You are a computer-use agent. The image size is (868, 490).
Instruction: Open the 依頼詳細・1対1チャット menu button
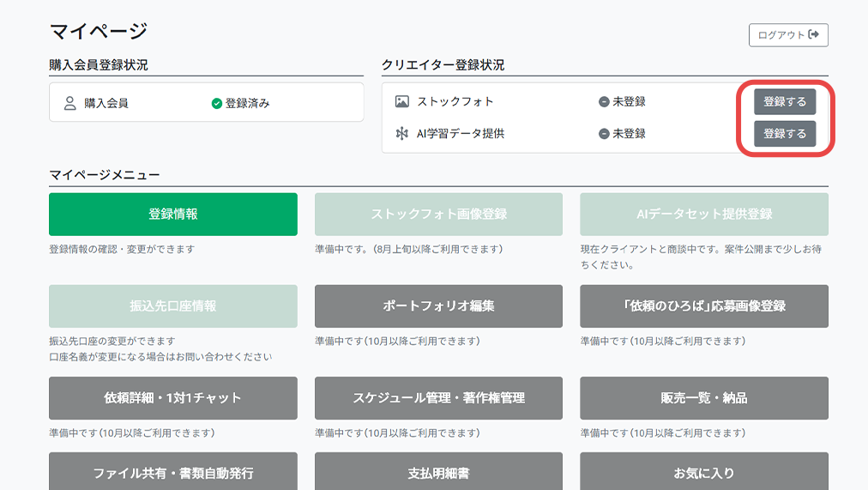[172, 398]
